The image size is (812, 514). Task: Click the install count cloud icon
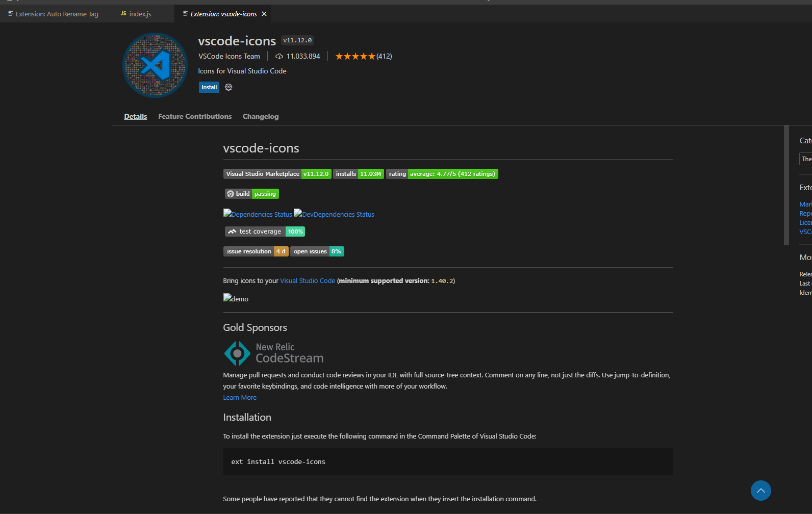[279, 56]
